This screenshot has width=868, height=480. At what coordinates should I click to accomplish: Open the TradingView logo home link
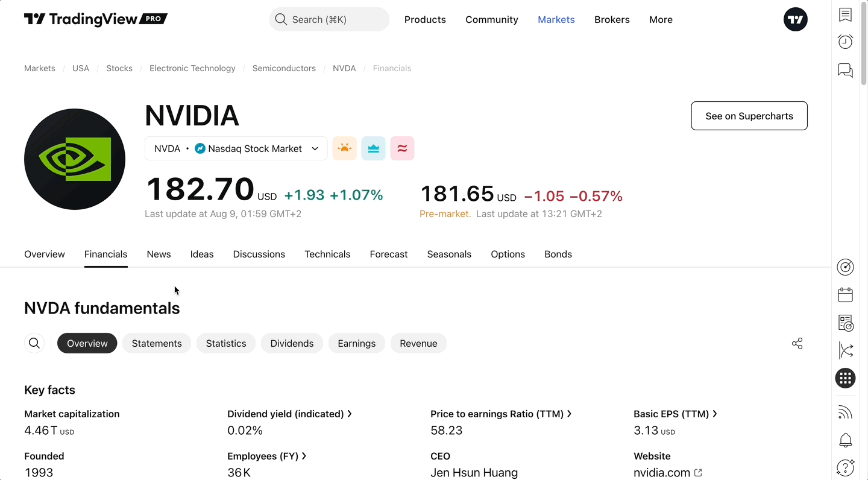(x=95, y=19)
